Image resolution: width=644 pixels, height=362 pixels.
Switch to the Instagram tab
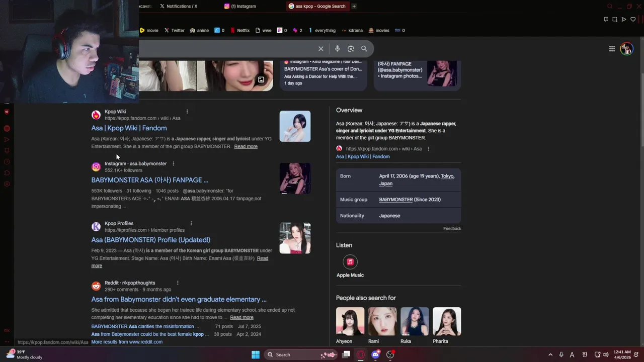(240, 6)
